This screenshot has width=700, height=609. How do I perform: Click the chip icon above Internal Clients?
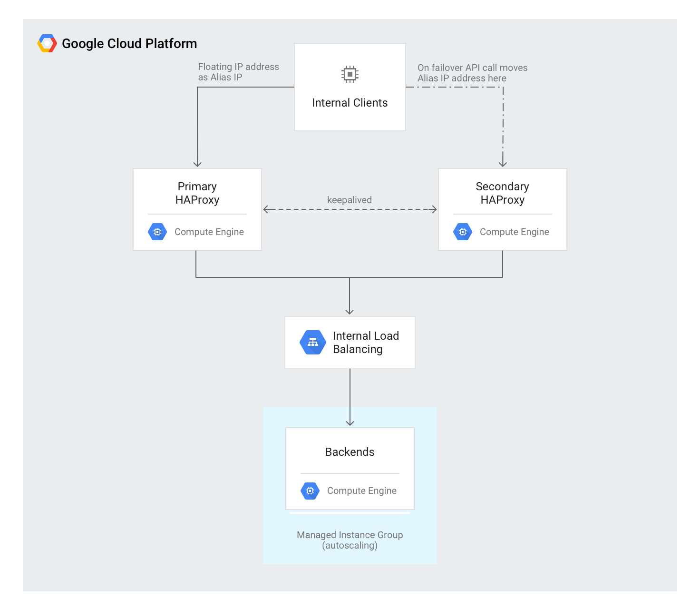pos(350,74)
